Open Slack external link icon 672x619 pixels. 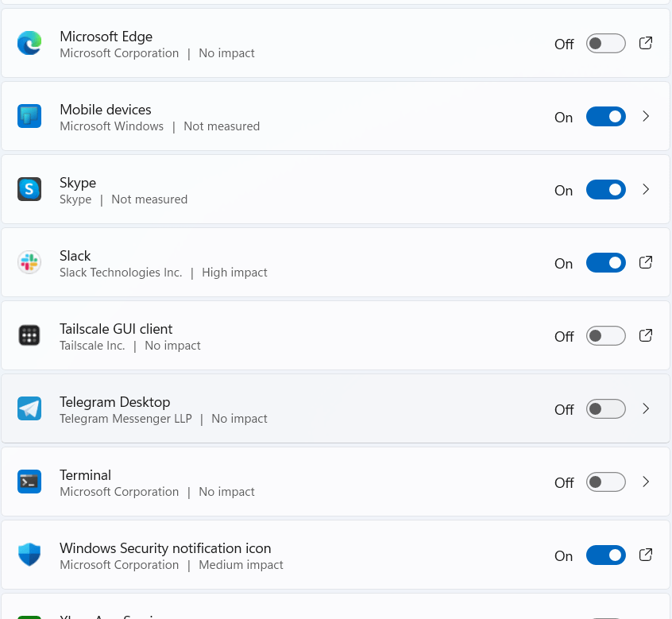tap(646, 262)
